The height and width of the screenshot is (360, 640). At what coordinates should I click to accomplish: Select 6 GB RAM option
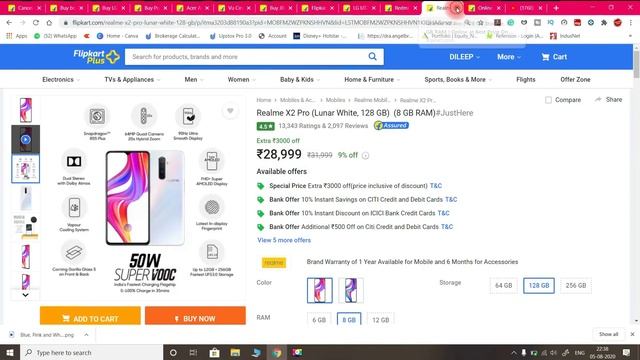(x=319, y=319)
